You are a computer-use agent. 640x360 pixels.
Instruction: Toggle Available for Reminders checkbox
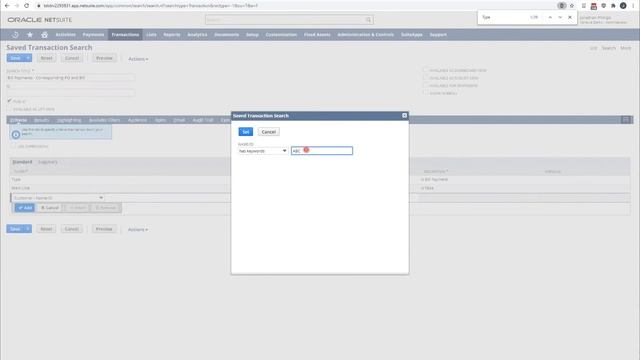pyautogui.click(x=425, y=86)
